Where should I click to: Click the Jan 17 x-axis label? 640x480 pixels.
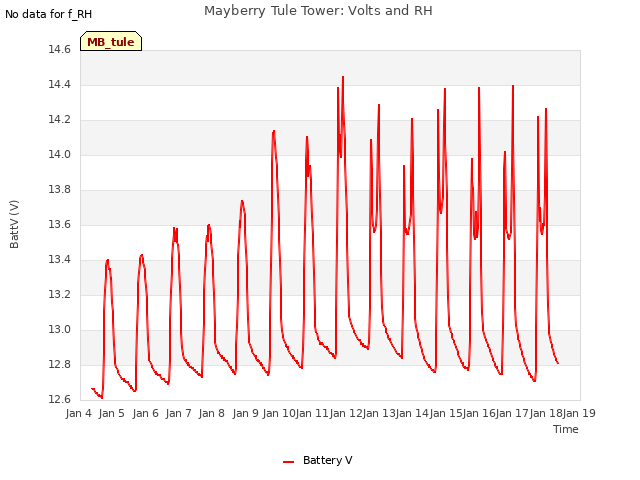point(512,413)
